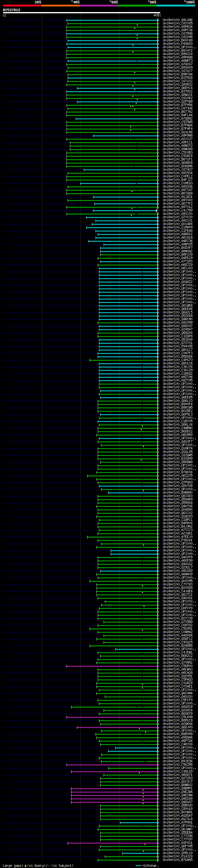Image resolution: width=198 pixels, height=868 pixels.
Task: Click the UniRef100_C1BKQ2 label
Action: coord(178,373)
